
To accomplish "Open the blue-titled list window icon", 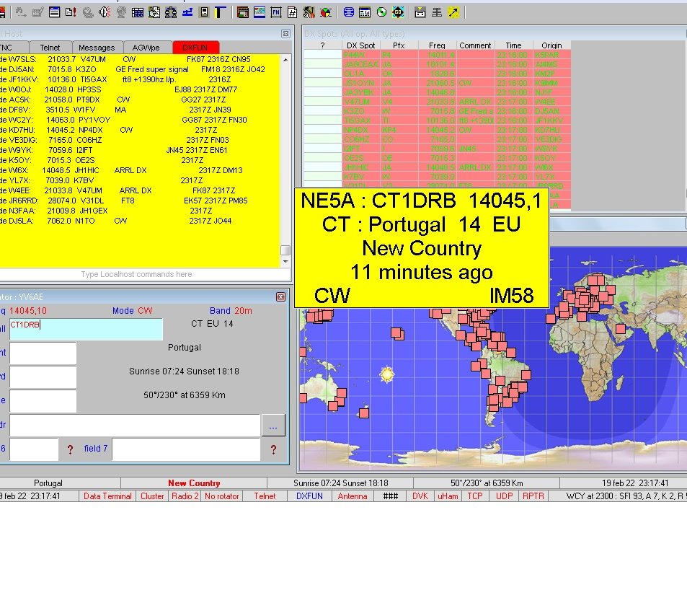I will coord(54,12).
